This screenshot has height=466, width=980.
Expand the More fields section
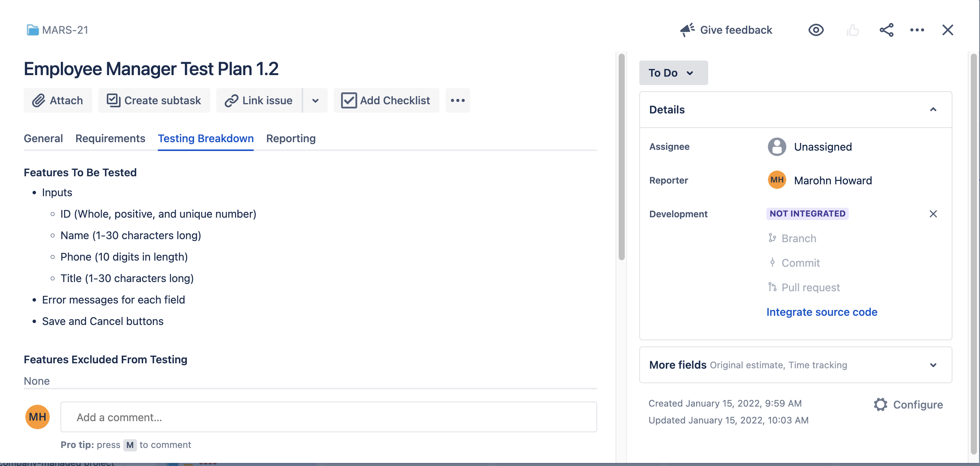(934, 365)
